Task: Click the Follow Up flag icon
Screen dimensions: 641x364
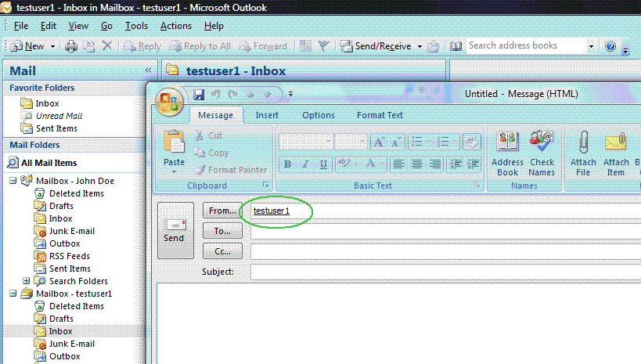Action: (x=323, y=46)
